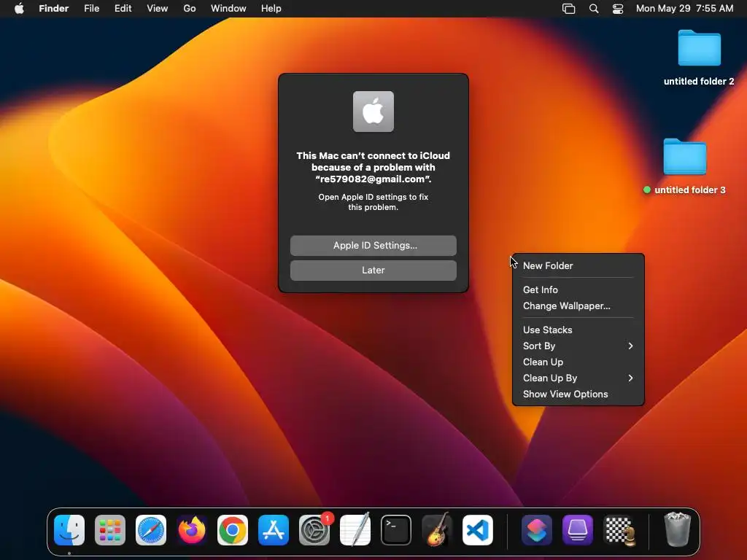
Task: Click the iCloud connection error message text
Action: point(373,167)
